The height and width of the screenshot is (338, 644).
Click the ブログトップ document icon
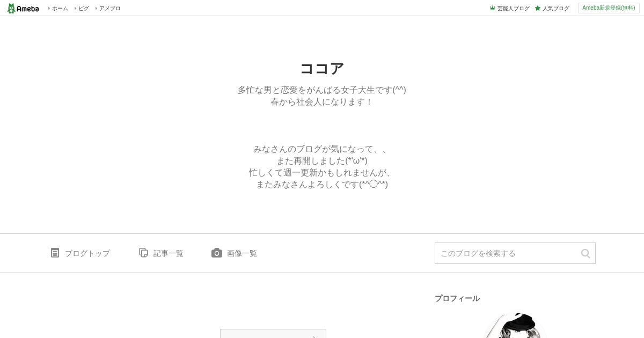point(55,253)
